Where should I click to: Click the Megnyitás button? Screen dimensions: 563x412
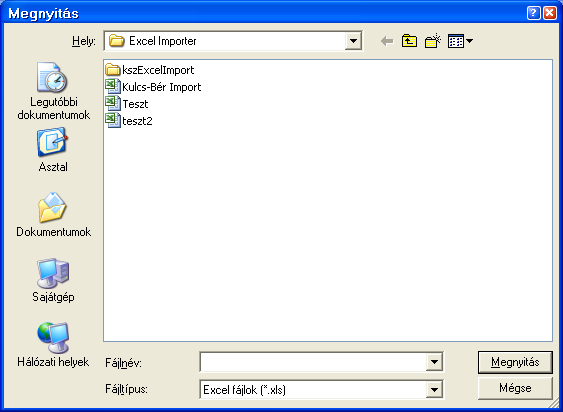pyautogui.click(x=515, y=362)
